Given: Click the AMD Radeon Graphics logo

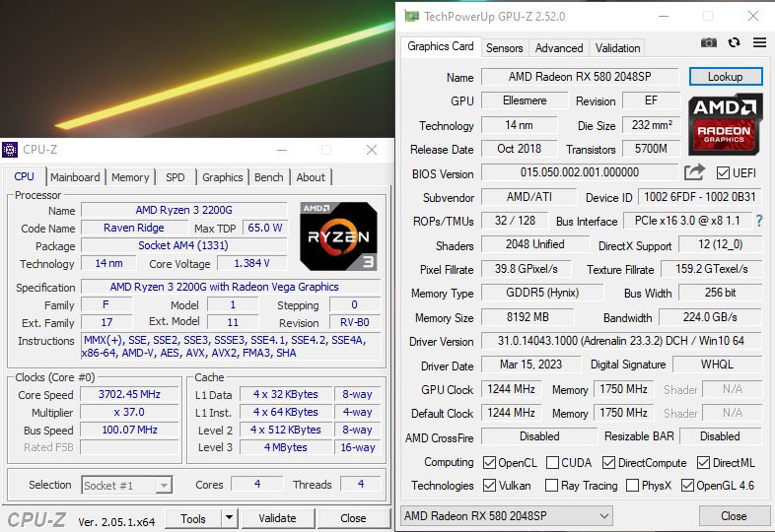Looking at the screenshot, I should click(x=725, y=123).
